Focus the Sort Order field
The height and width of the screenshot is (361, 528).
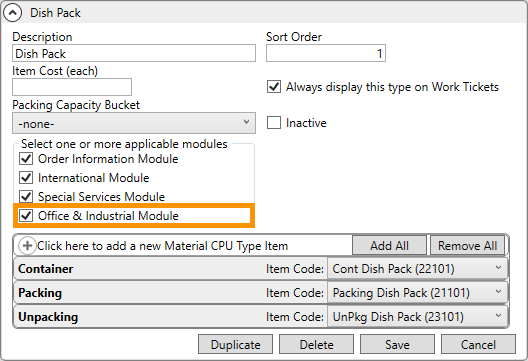tap(326, 54)
